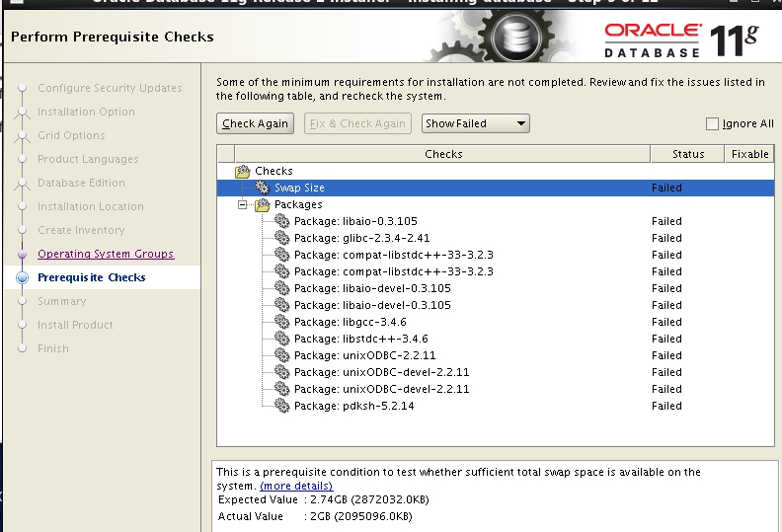Select Package: pdksh-5.2.14 row
This screenshot has height=532, width=782.
(496, 406)
